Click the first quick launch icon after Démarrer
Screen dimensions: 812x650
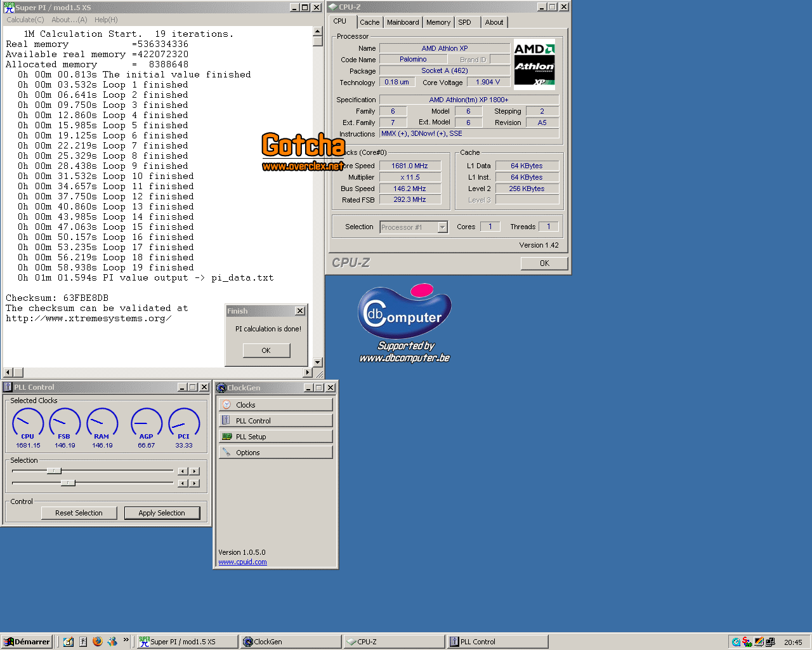pos(69,641)
